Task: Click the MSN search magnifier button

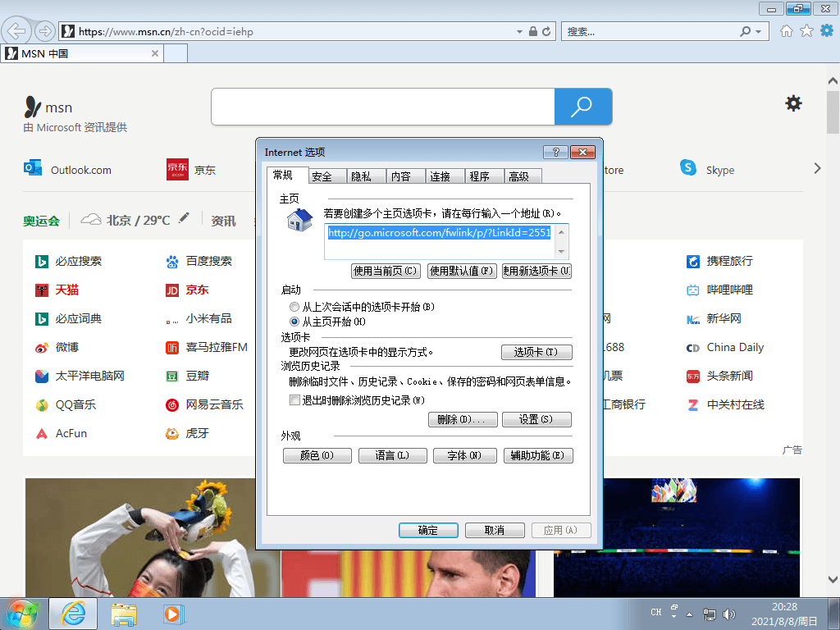Action: [x=582, y=107]
